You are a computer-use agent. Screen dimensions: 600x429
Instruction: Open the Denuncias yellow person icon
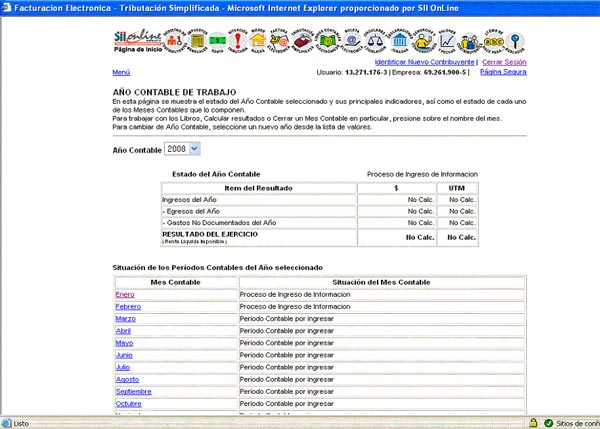point(424,41)
